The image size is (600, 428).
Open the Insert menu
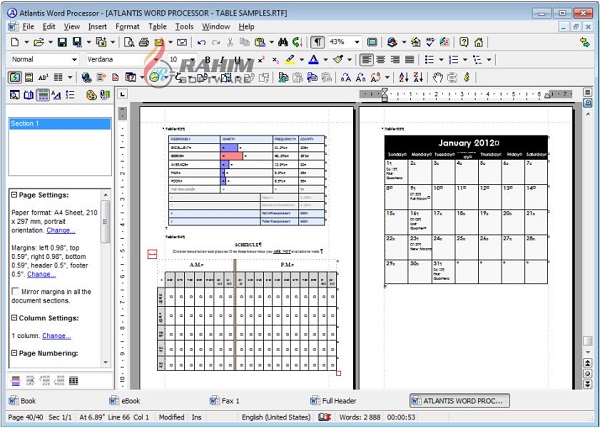point(98,27)
